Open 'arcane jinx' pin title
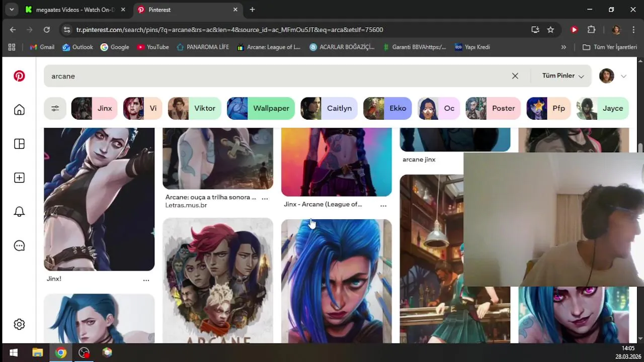The width and height of the screenshot is (644, 362). pyautogui.click(x=419, y=159)
